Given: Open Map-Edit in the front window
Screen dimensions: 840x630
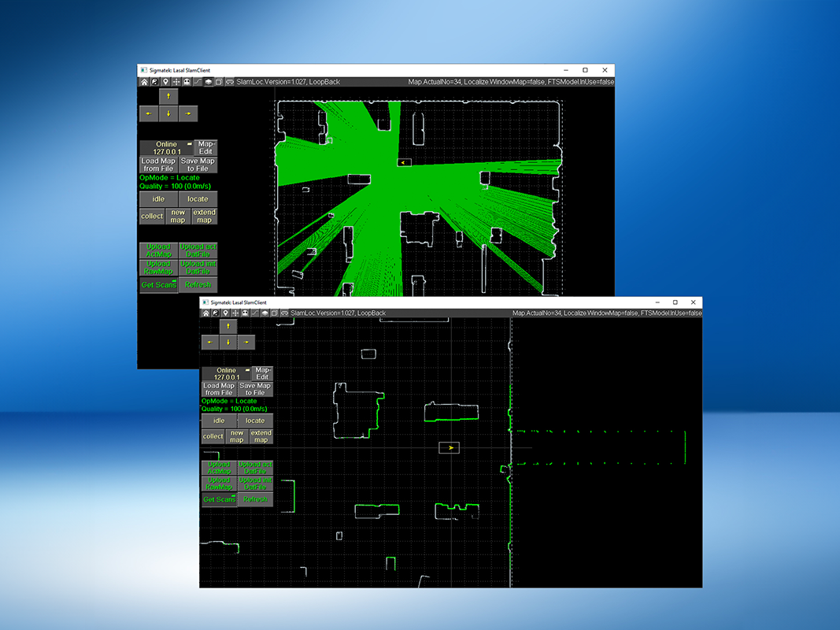Looking at the screenshot, I should point(262,373).
